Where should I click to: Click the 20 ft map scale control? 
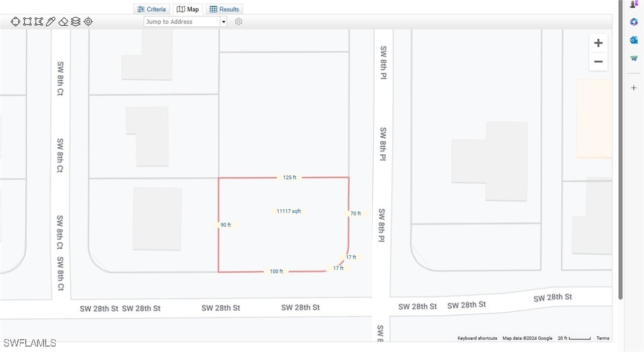[574, 338]
